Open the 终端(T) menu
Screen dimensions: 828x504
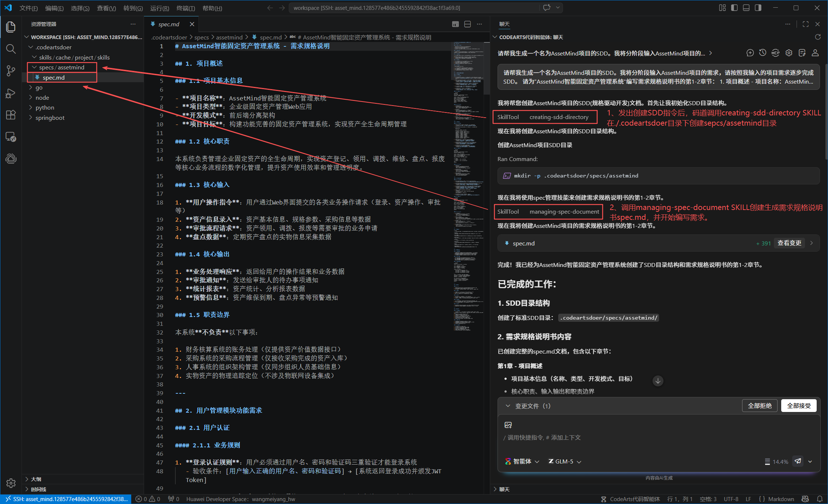[x=185, y=8]
